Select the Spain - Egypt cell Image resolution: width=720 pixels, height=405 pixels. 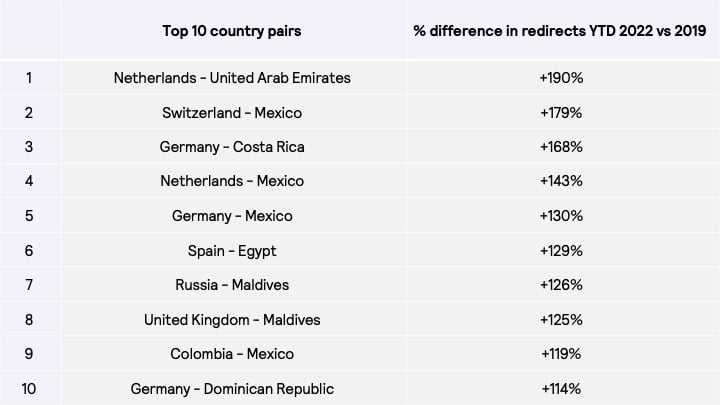pos(232,251)
